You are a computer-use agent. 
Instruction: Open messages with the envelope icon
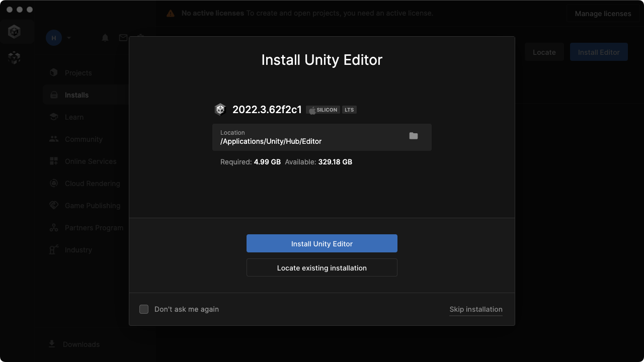123,38
